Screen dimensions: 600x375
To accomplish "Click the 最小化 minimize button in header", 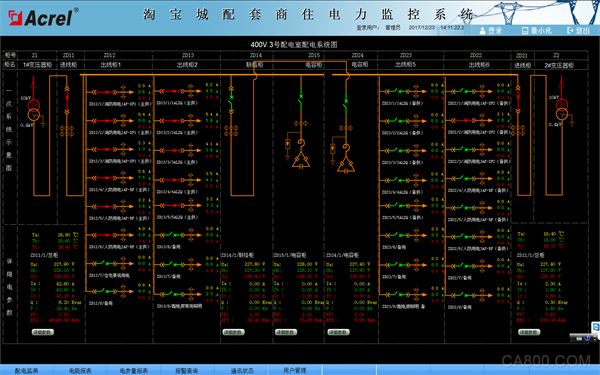I will pos(537,31).
